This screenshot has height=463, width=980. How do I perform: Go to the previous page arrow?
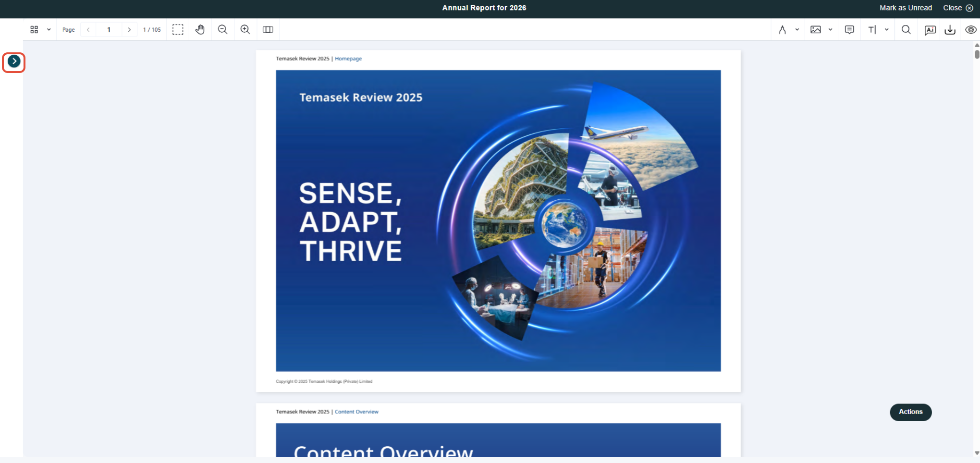coord(88,30)
